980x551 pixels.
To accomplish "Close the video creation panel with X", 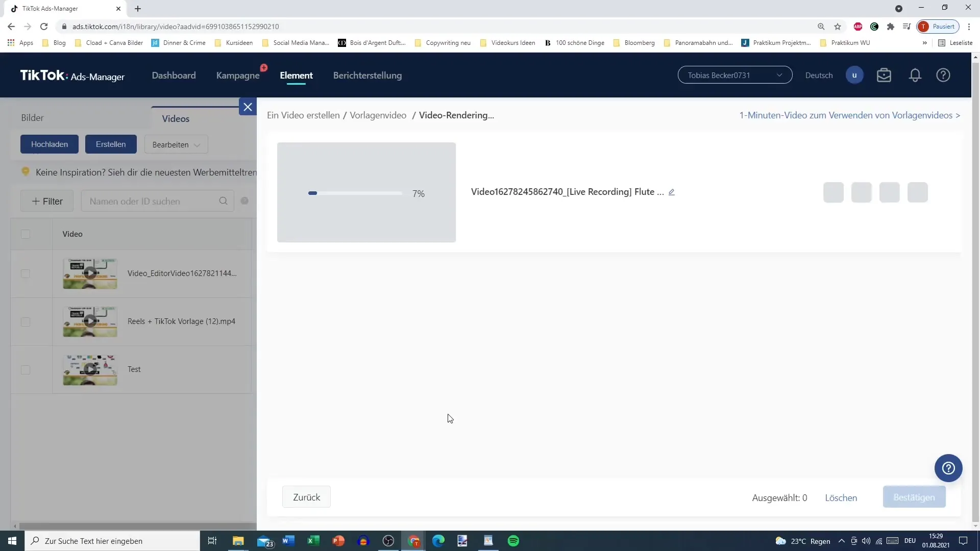I will (248, 107).
